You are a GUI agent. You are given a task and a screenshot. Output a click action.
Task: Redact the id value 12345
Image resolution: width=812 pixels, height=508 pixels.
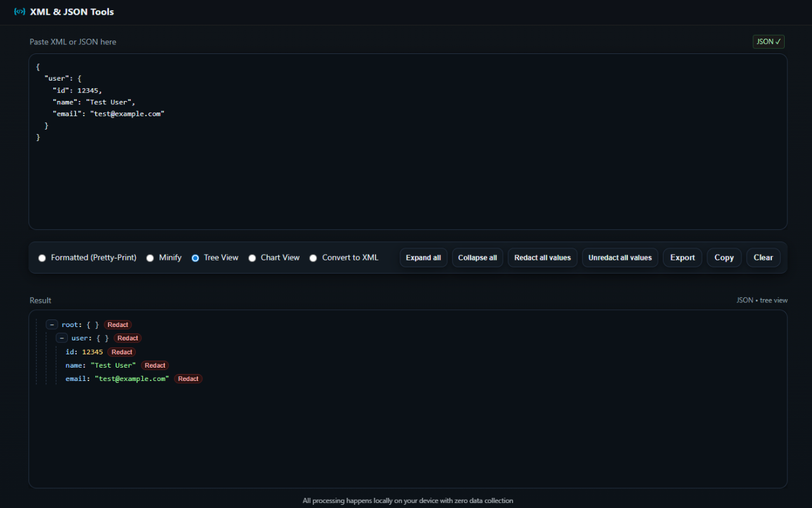click(x=122, y=352)
